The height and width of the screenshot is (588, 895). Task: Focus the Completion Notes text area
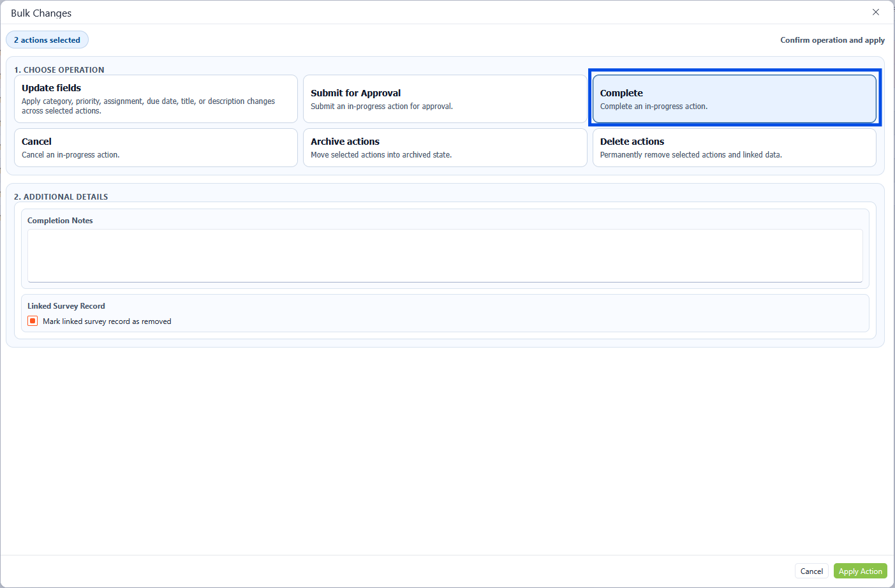click(x=445, y=255)
